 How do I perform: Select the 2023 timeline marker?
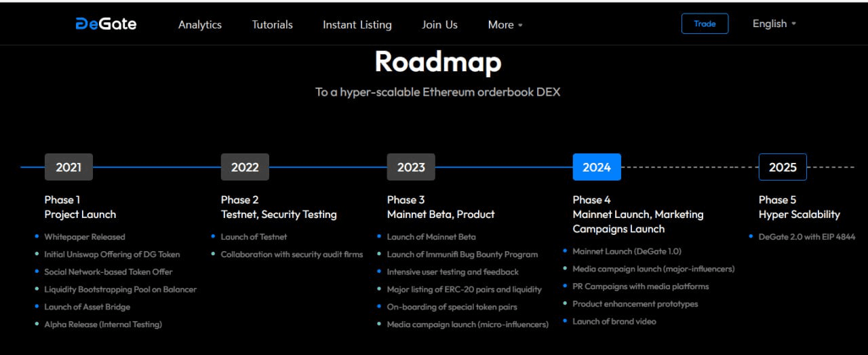tap(411, 167)
